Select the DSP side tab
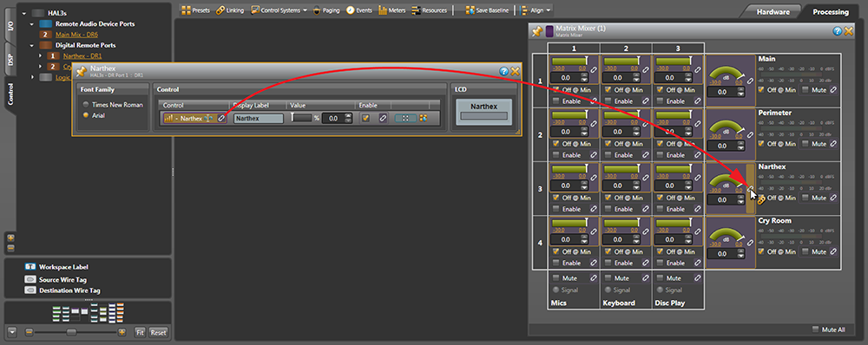This screenshot has width=868, height=345. (x=10, y=60)
